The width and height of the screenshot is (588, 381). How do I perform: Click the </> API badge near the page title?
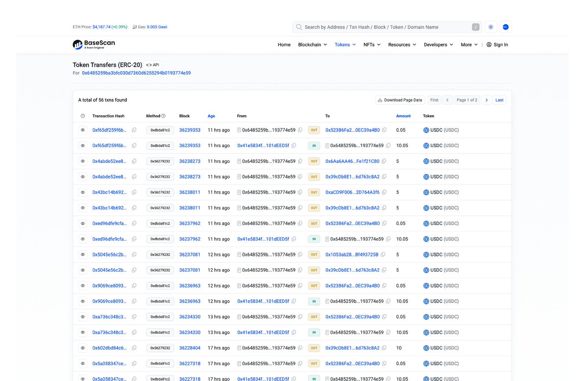click(x=152, y=64)
